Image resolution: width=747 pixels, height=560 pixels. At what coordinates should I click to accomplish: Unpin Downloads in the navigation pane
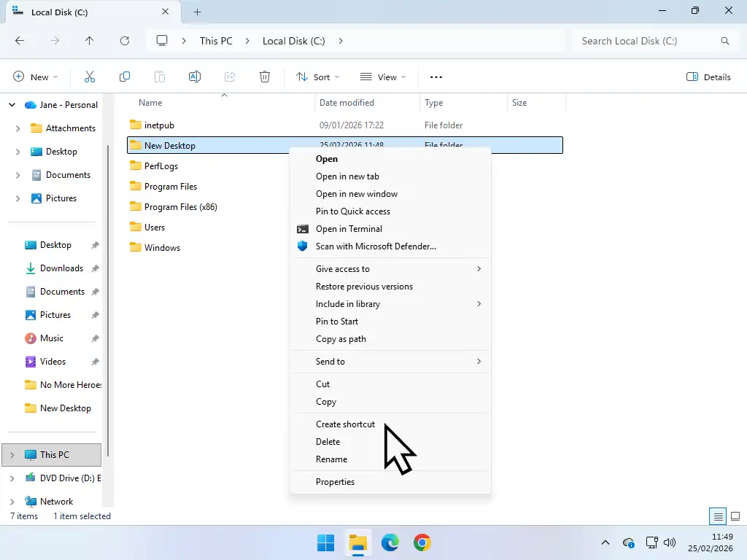click(x=94, y=268)
